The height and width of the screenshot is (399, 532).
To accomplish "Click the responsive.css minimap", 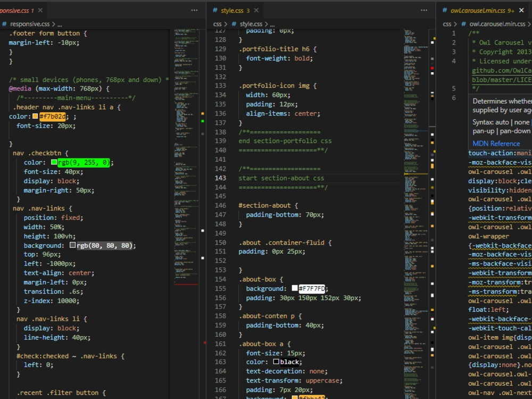I will pos(186,156).
